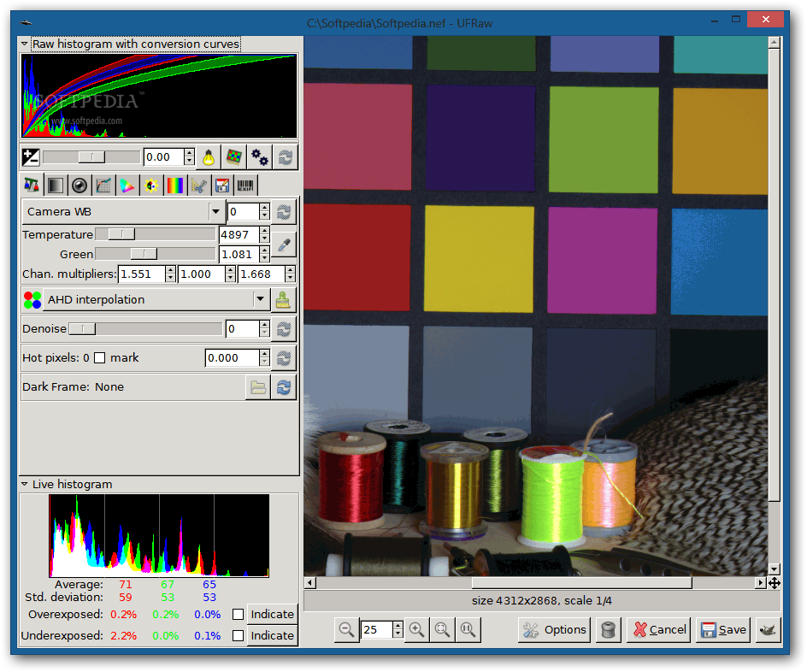Viewport: 807px width, 672px height.
Task: Toggle restore details for negative EV icon
Action: tap(234, 157)
